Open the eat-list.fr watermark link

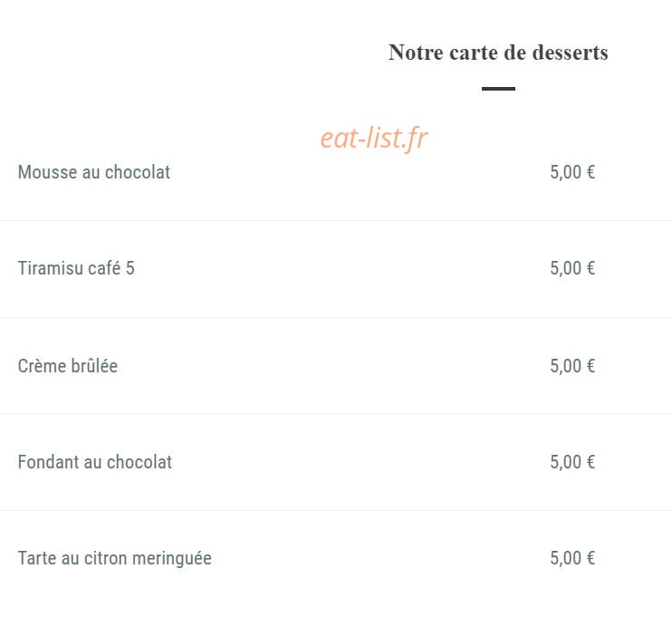[374, 139]
